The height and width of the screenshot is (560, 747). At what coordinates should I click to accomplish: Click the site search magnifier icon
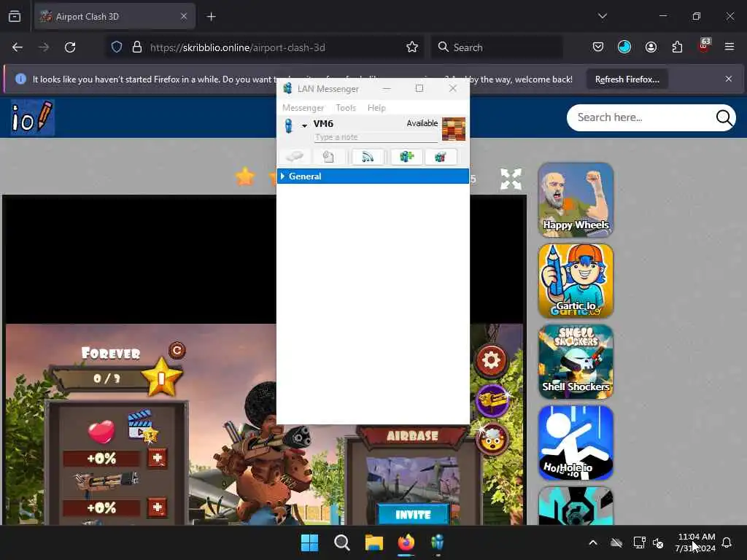[724, 117]
